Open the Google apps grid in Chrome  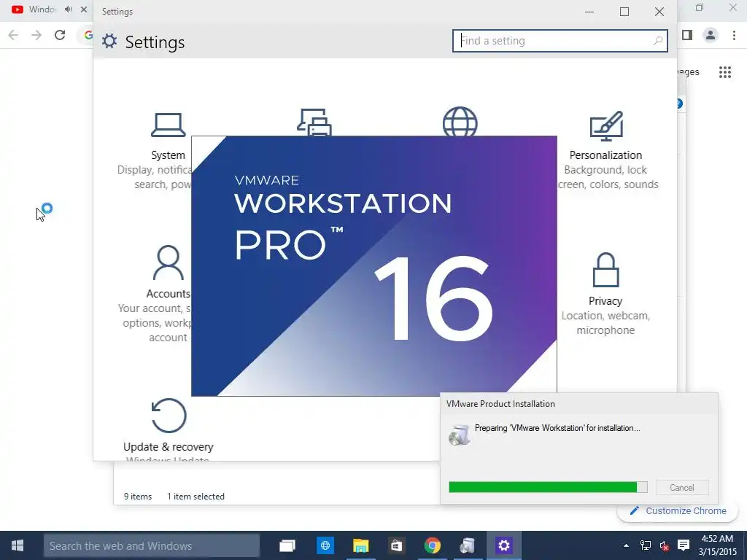coord(725,72)
